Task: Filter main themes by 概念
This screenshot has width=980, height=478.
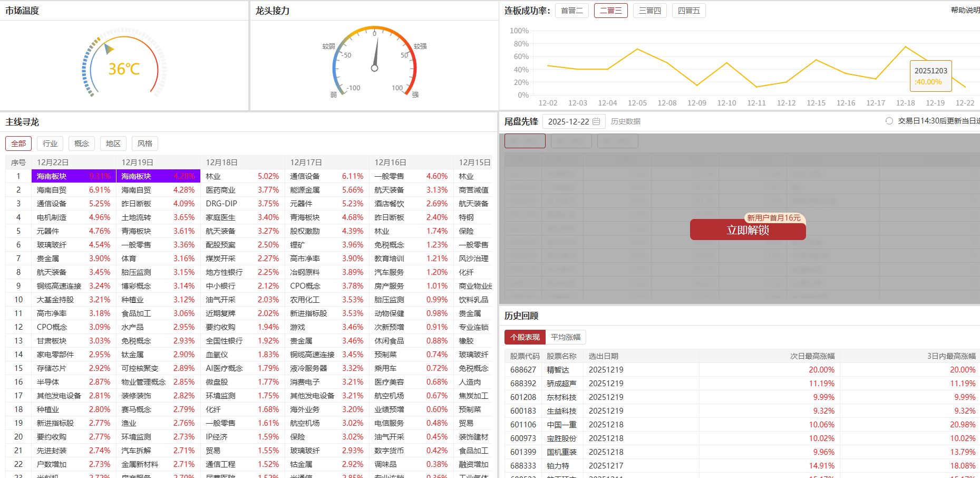Action: (82, 144)
